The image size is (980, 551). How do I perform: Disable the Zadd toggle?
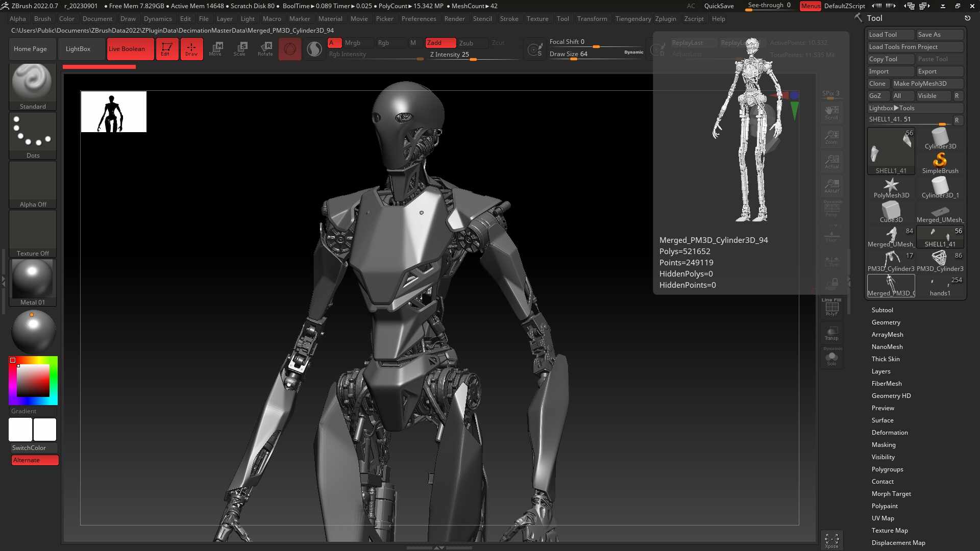[440, 43]
